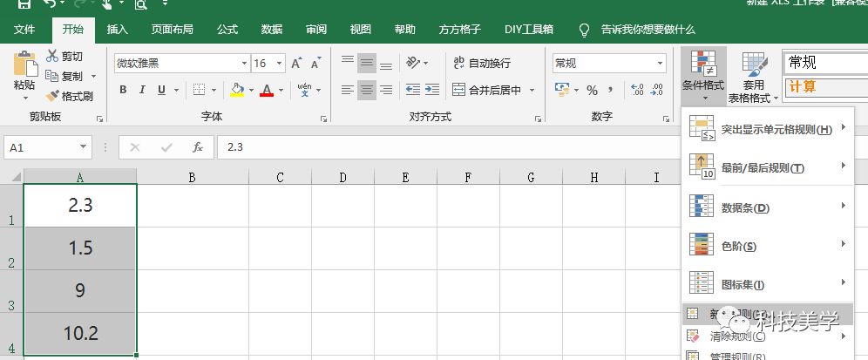Switch to the 页面布局 tab
This screenshot has height=360, width=868.
(x=173, y=30)
